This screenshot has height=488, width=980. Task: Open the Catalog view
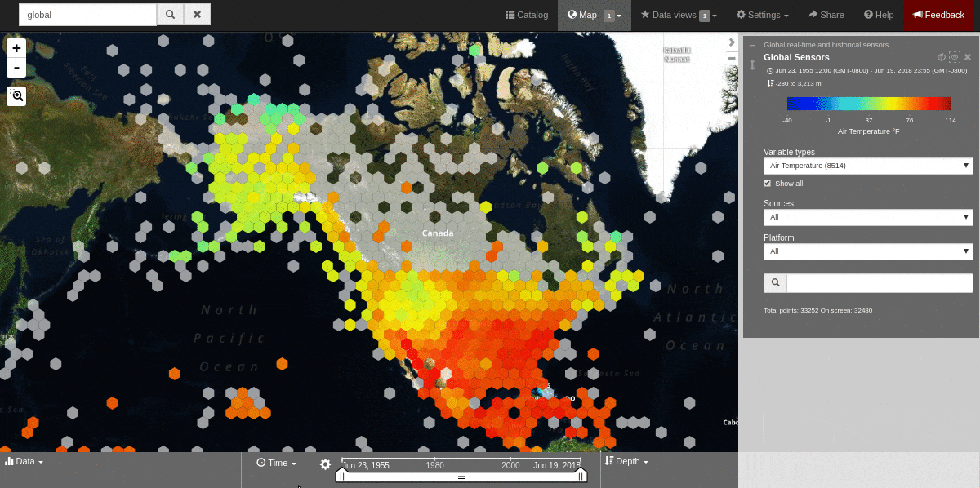click(x=527, y=15)
